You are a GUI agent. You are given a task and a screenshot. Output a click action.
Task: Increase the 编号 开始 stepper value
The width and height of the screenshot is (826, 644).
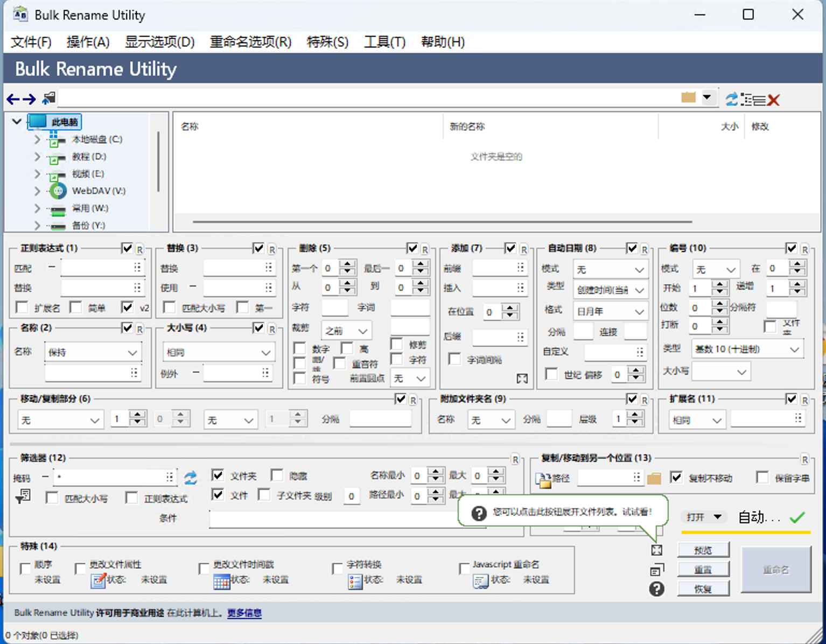(x=720, y=284)
